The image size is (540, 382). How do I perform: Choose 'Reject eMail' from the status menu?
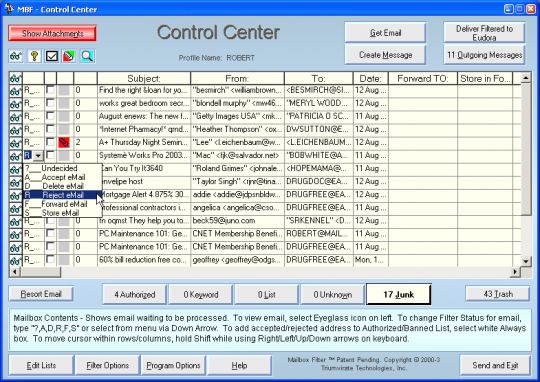tap(62, 195)
